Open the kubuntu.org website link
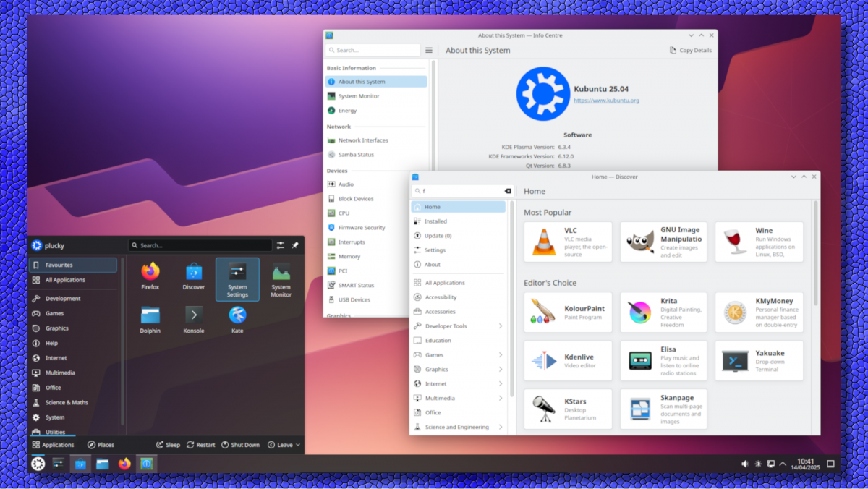The height and width of the screenshot is (489, 868). click(x=606, y=101)
